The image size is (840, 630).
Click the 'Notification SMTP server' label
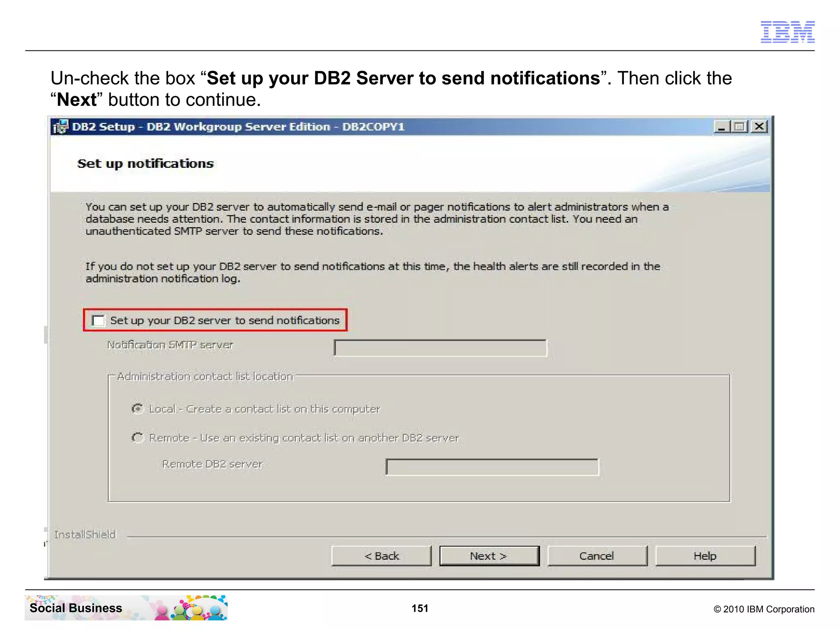pos(170,345)
